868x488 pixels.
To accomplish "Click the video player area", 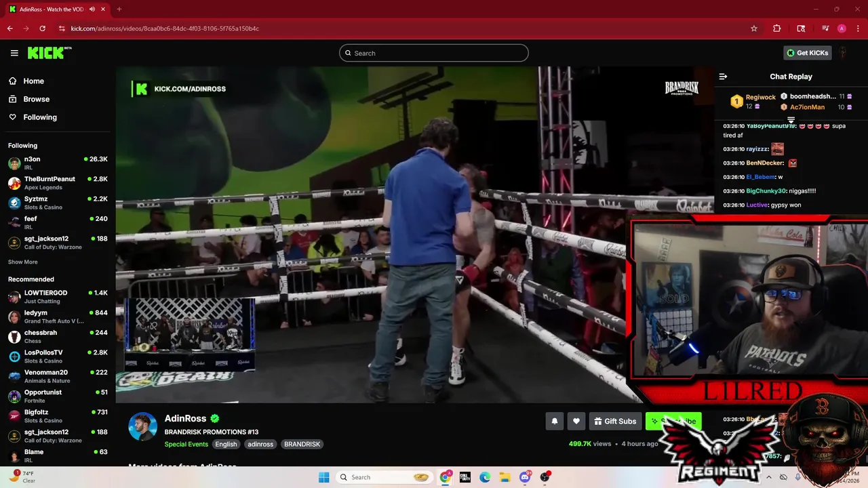I will (x=414, y=235).
